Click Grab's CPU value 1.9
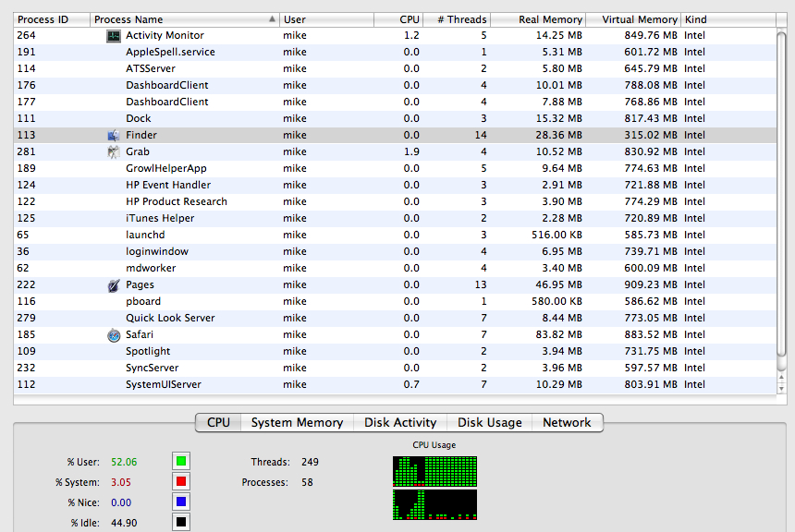The width and height of the screenshot is (795, 532). tap(411, 152)
